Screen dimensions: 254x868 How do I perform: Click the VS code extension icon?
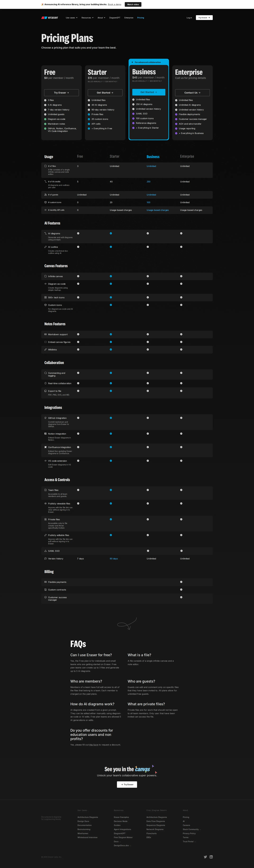click(46, 461)
